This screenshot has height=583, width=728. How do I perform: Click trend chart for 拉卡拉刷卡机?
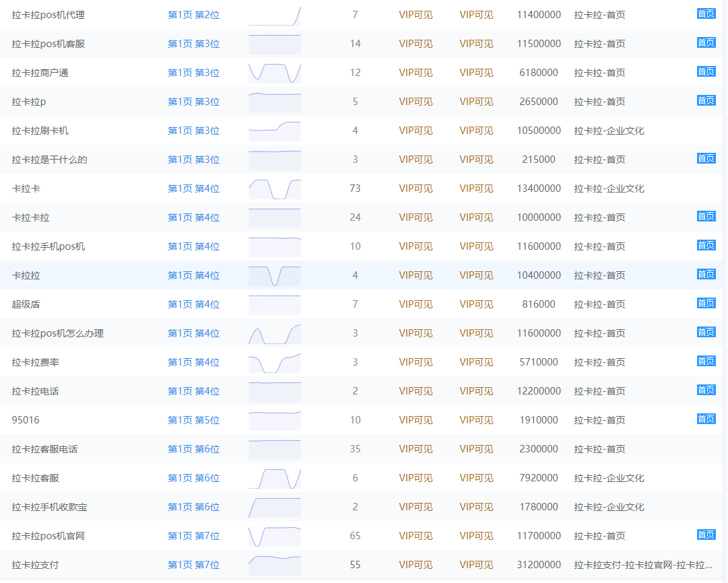pos(275,131)
